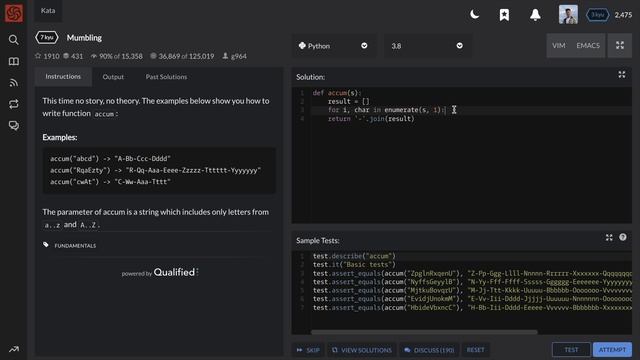Open the Python language dropdown
Viewport: 640px width, 360px height.
(x=333, y=46)
